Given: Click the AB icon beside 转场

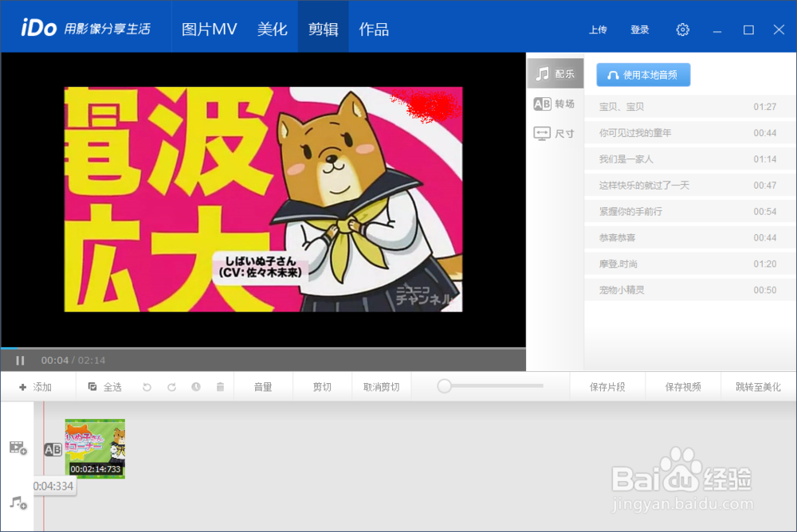Looking at the screenshot, I should tap(542, 104).
